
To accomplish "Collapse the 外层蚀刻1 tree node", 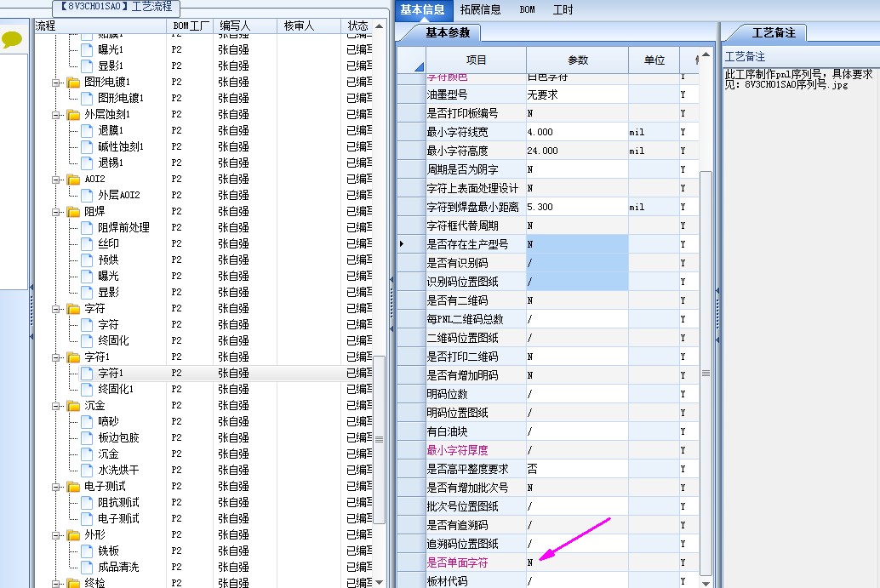I will (56, 115).
